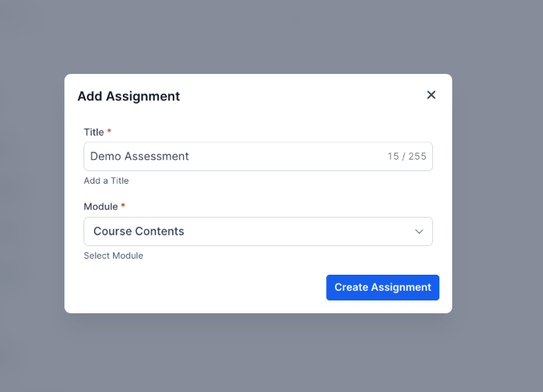Click the Title field label
The width and height of the screenshot is (543, 392).
click(x=93, y=132)
